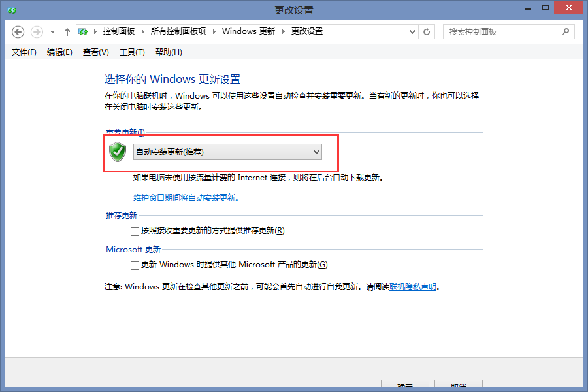The width and height of the screenshot is (588, 392).
Task: Click the Windows Update icon in address bar
Action: (x=83, y=32)
